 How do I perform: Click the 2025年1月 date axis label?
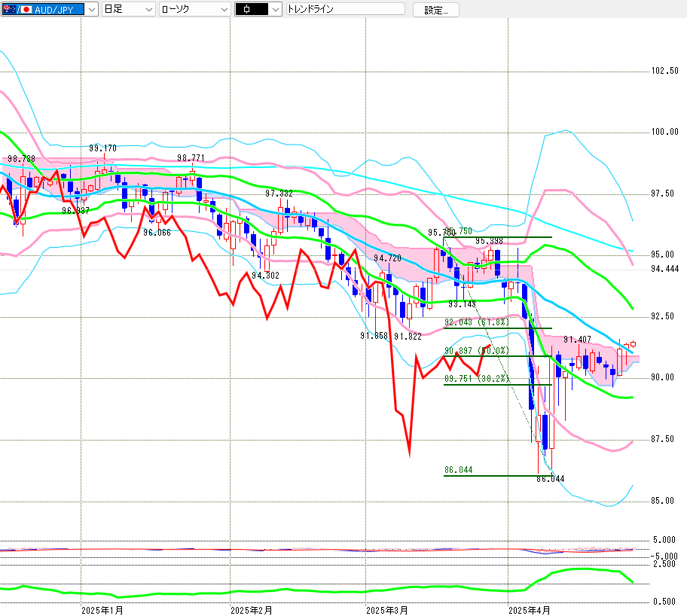click(x=102, y=610)
